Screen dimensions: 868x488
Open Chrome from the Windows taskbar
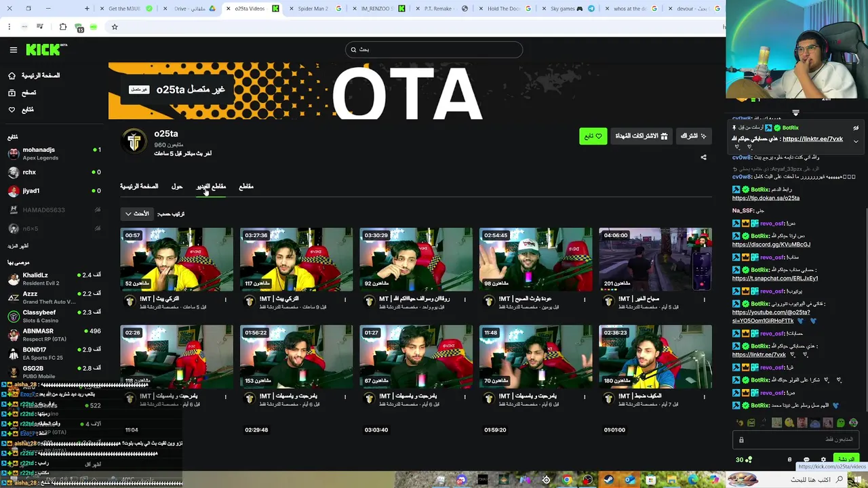click(567, 480)
